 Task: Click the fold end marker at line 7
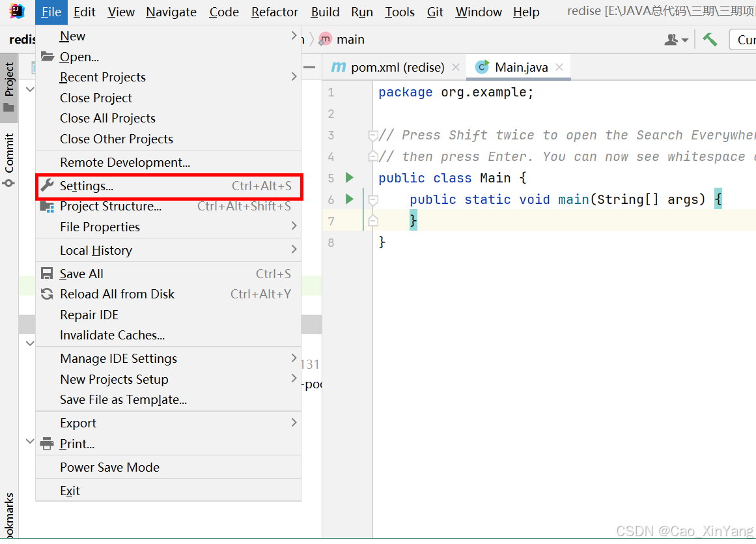pos(372,221)
